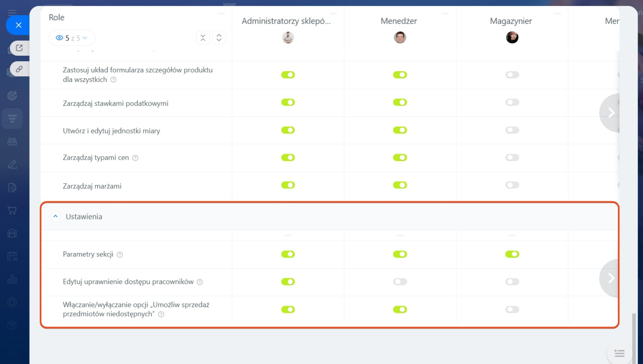Open the hamburger main menu
Image resolution: width=643 pixels, height=364 pixels.
point(12,13)
